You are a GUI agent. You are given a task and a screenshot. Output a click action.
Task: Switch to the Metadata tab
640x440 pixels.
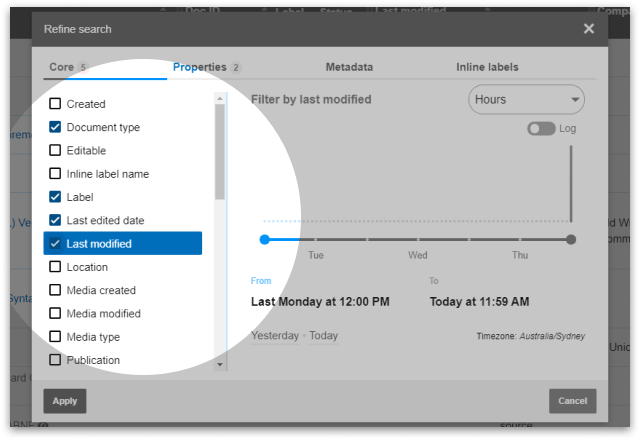(349, 67)
